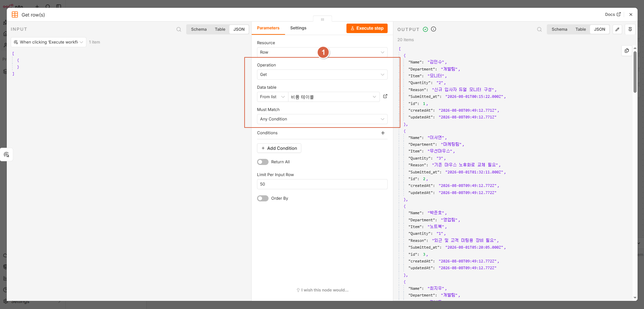Image resolution: width=644 pixels, height=309 pixels.
Task: Click the drag handle above the Parameters panel
Action: (x=323, y=19)
